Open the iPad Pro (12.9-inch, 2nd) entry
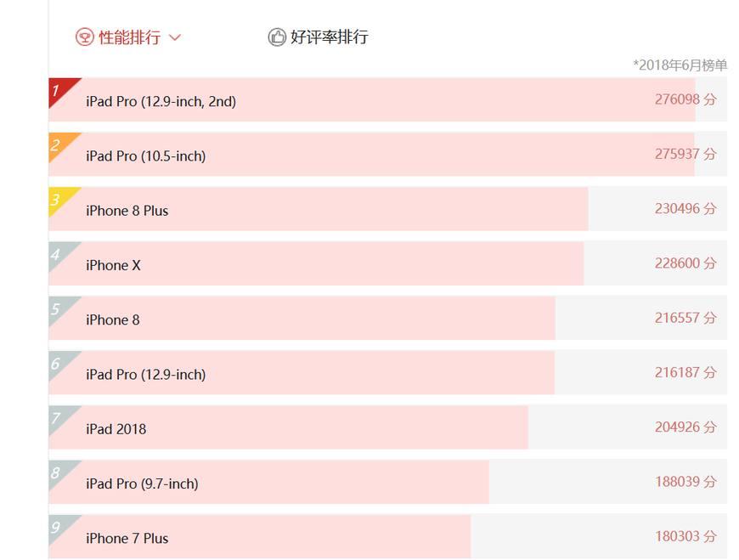 click(x=161, y=101)
